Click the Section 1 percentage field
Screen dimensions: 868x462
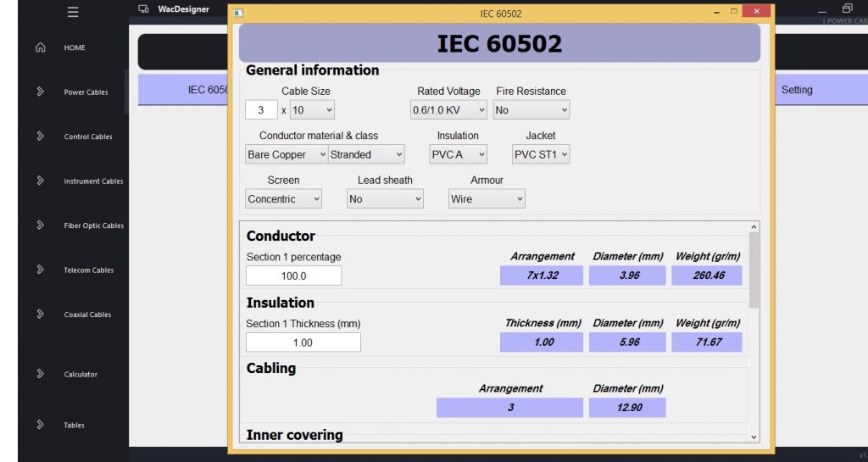point(293,276)
